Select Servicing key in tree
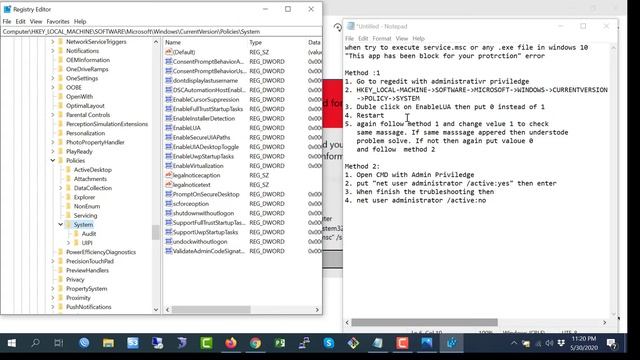 pyautogui.click(x=85, y=216)
